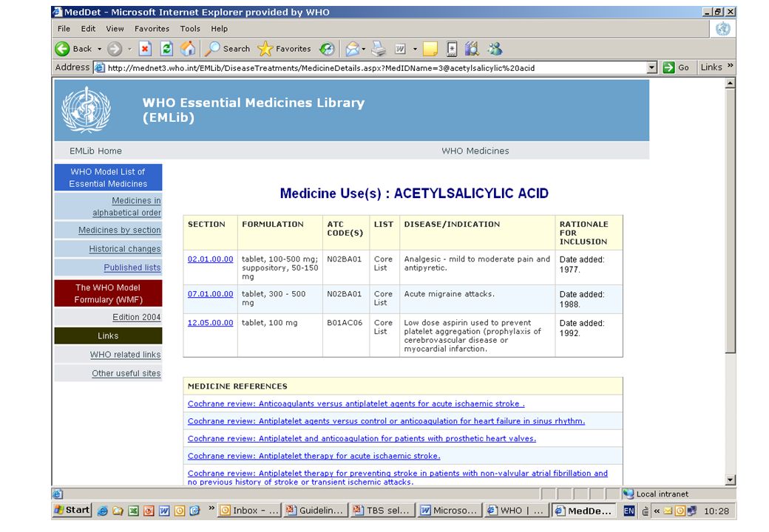Launch the Messenger people icon

pos(495,49)
